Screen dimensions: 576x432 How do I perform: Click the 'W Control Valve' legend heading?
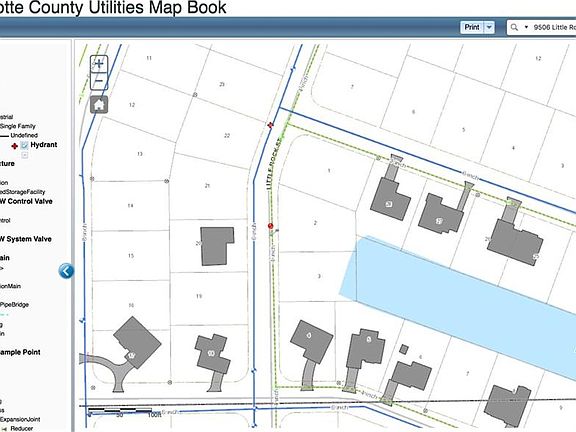click(x=26, y=201)
